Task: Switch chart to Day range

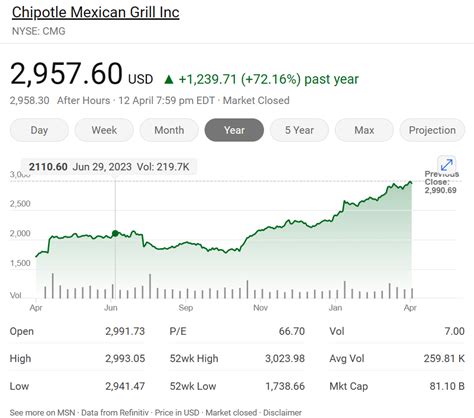Action: 39,130
